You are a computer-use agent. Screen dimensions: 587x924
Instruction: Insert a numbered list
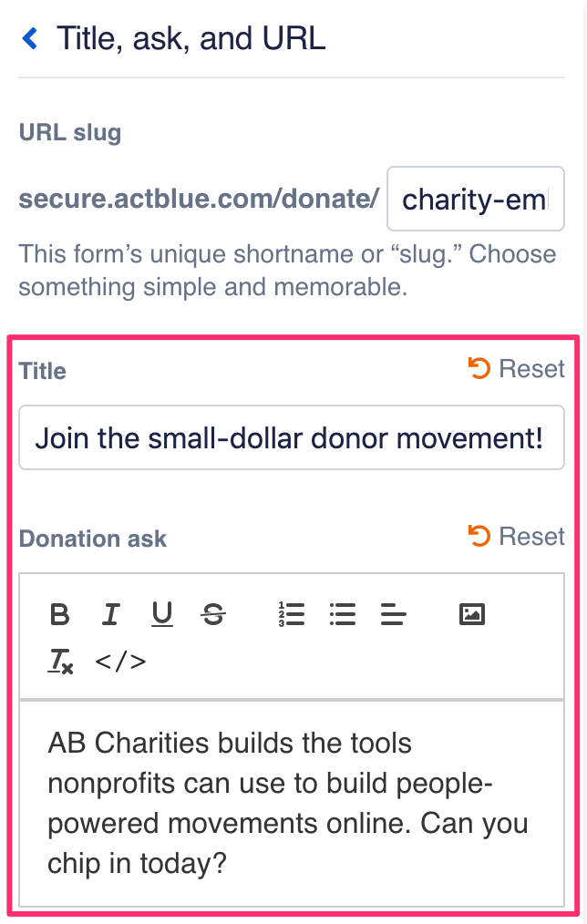pos(292,615)
